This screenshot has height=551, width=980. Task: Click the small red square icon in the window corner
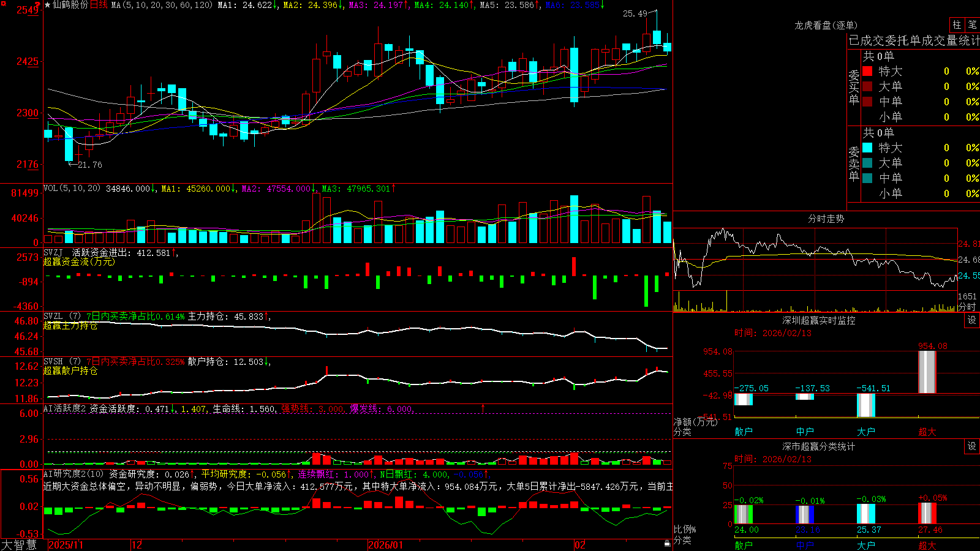tap(2, 2)
